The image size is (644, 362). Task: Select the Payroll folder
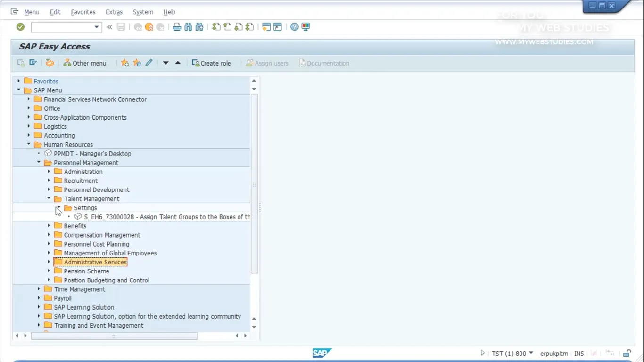[63, 298]
